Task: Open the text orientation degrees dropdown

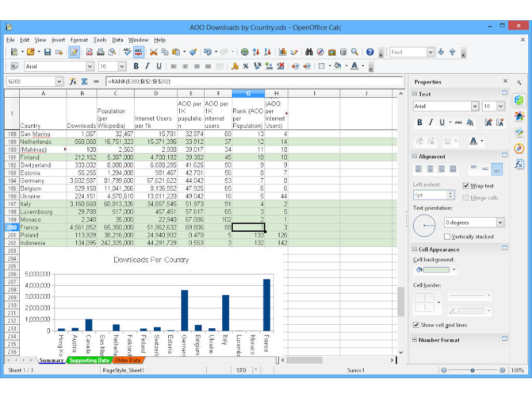Action: tap(500, 222)
